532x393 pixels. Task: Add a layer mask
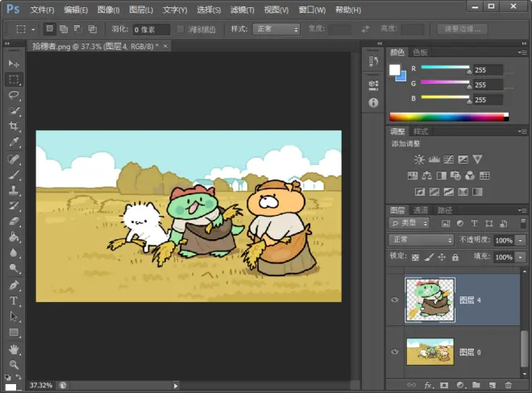pyautogui.click(x=444, y=385)
